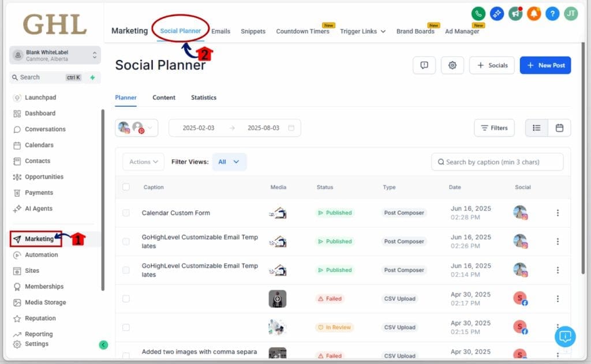Check the Jun 16 02:26 PM row checkbox
Image resolution: width=591 pixels, height=364 pixels.
coord(126,242)
